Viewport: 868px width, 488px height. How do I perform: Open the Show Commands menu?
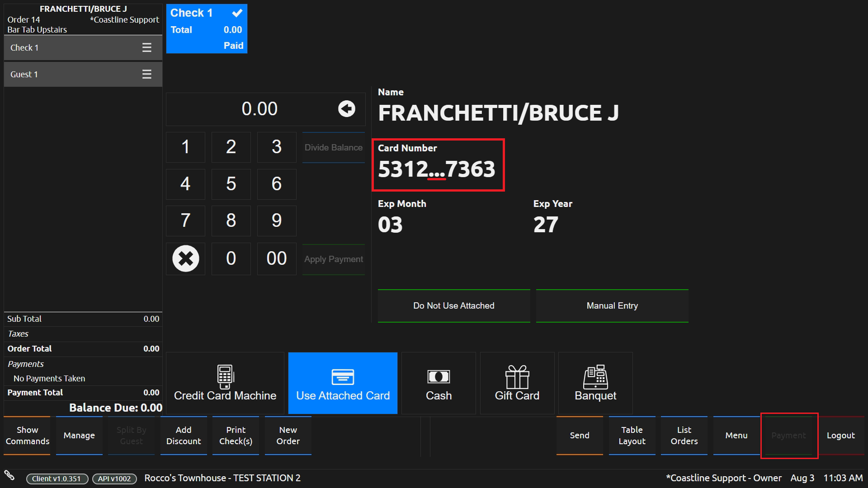[27, 436]
